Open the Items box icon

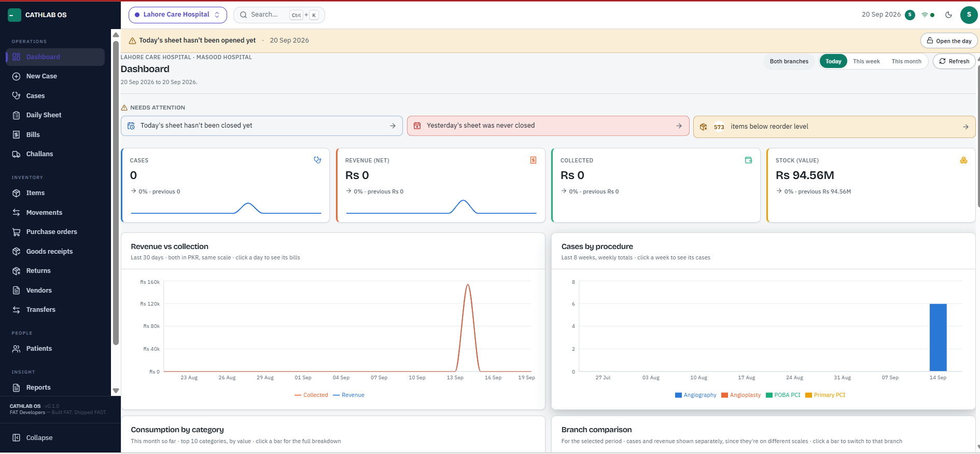coord(16,193)
